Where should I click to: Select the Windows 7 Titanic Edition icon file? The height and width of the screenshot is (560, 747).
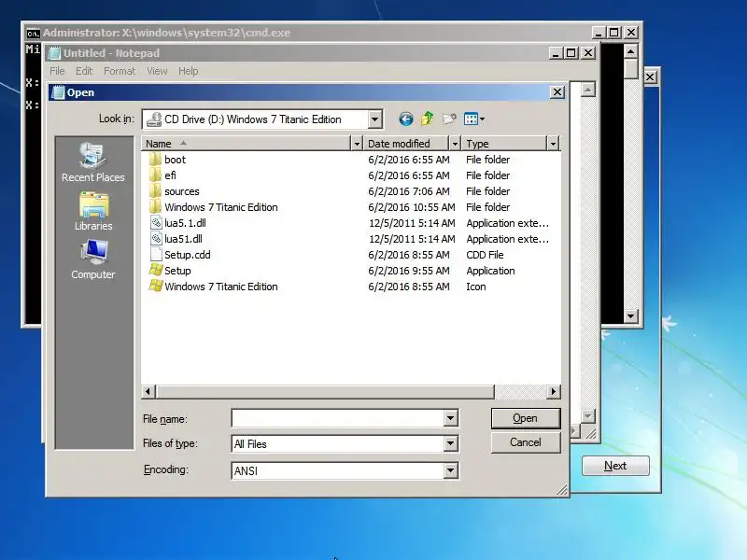click(155, 287)
